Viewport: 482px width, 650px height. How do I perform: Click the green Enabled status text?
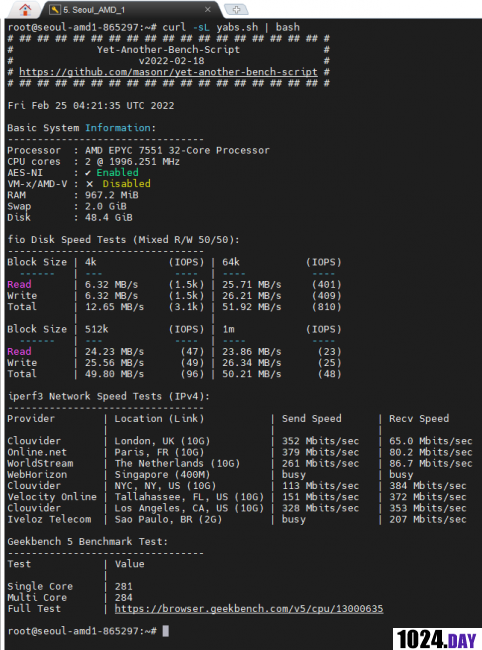click(x=117, y=172)
